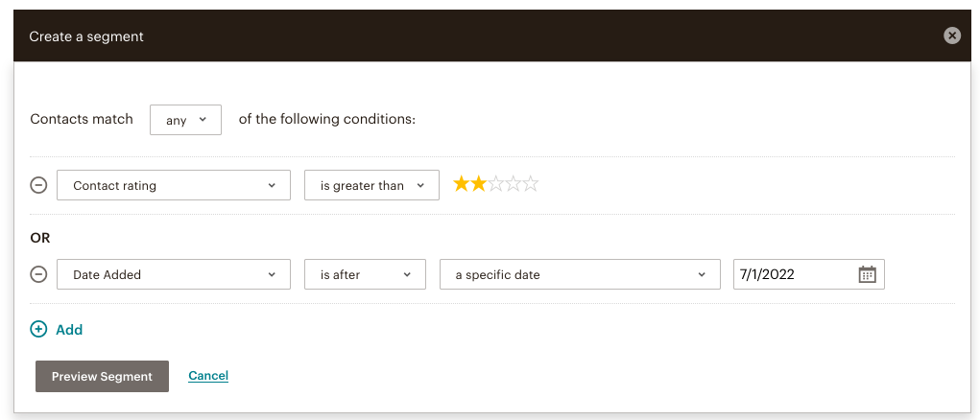Open the Contact rating field dropdown
Image resolution: width=980 pixels, height=420 pixels.
click(x=174, y=185)
